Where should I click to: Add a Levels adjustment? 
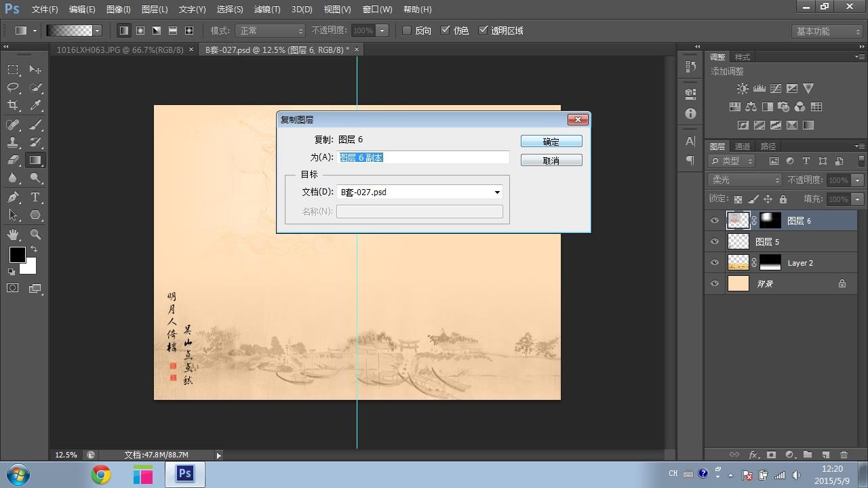click(759, 89)
